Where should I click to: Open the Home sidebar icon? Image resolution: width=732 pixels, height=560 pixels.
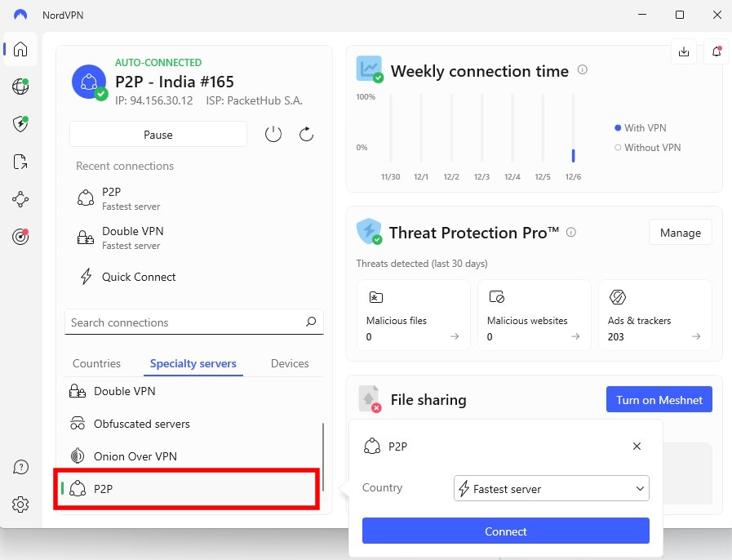(x=20, y=49)
